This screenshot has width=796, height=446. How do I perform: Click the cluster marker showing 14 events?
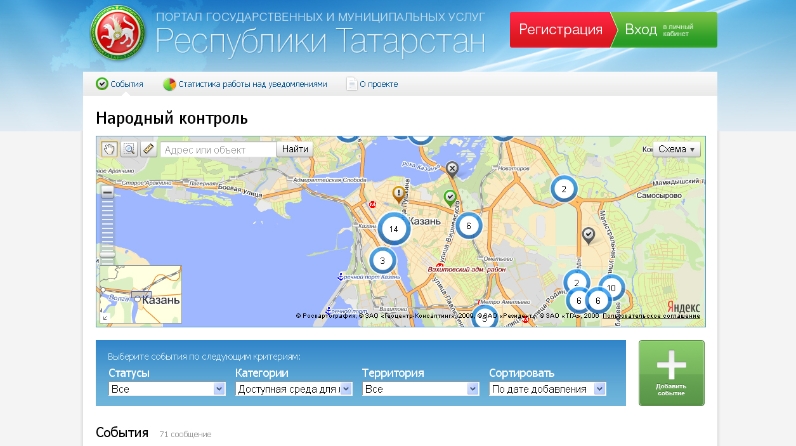pos(394,229)
